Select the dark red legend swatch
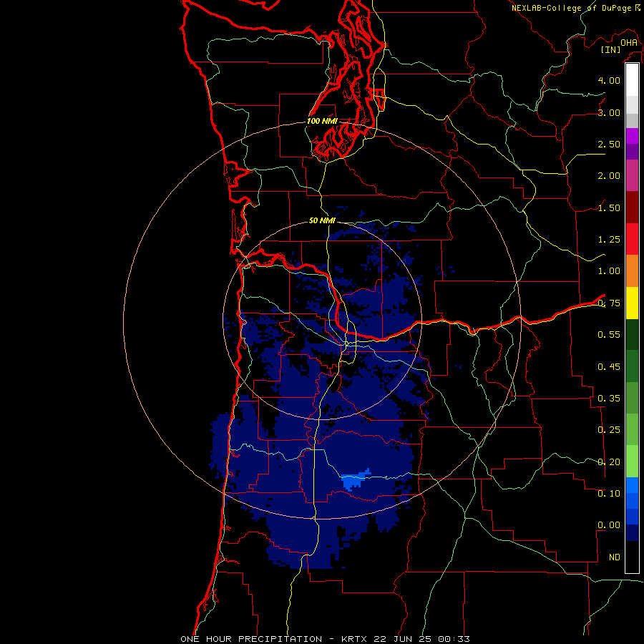 click(x=632, y=208)
